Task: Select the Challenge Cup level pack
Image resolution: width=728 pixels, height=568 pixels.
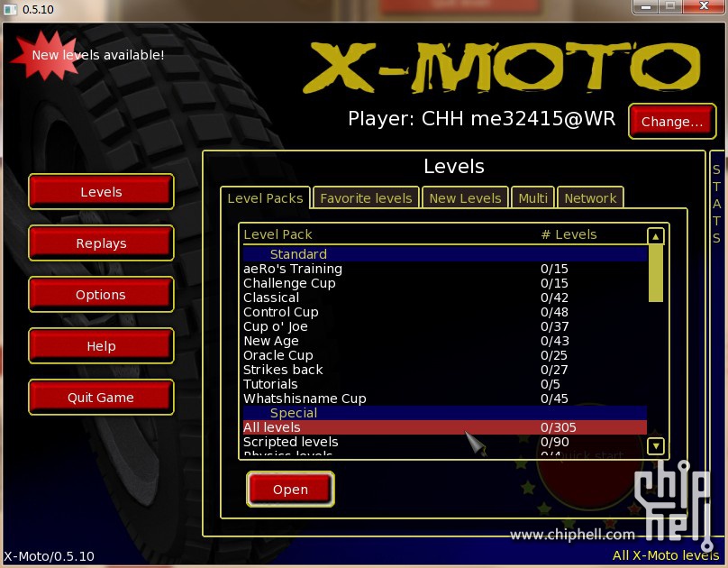Action: 445,283
